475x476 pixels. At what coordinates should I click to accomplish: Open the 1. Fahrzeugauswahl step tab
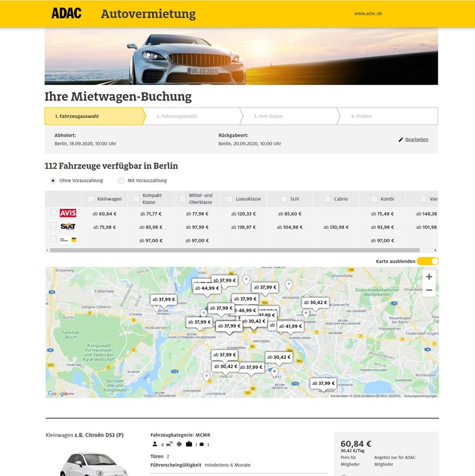pos(94,116)
